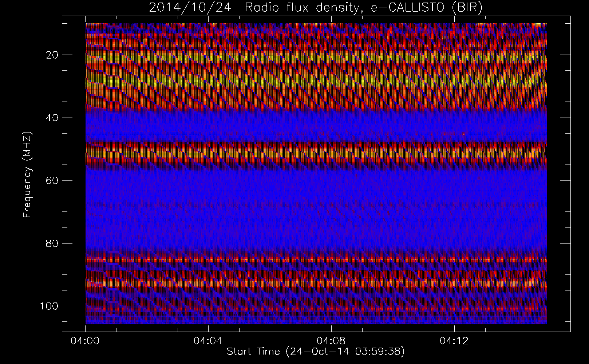Click the '20' frequency tick label
This screenshot has height=364, width=589.
point(52,55)
